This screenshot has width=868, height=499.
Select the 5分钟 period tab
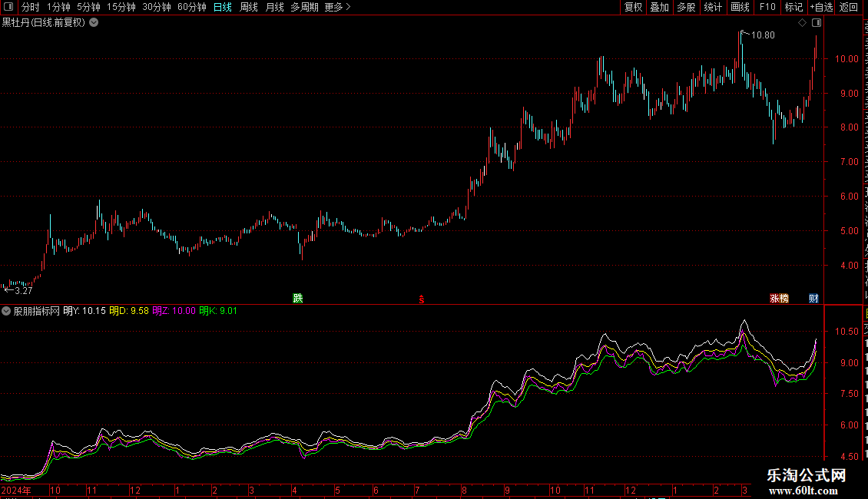pyautogui.click(x=88, y=7)
